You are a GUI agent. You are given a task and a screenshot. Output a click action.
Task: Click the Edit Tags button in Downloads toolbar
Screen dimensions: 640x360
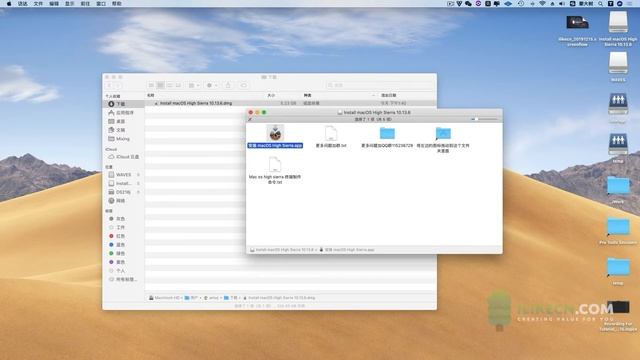tap(244, 85)
